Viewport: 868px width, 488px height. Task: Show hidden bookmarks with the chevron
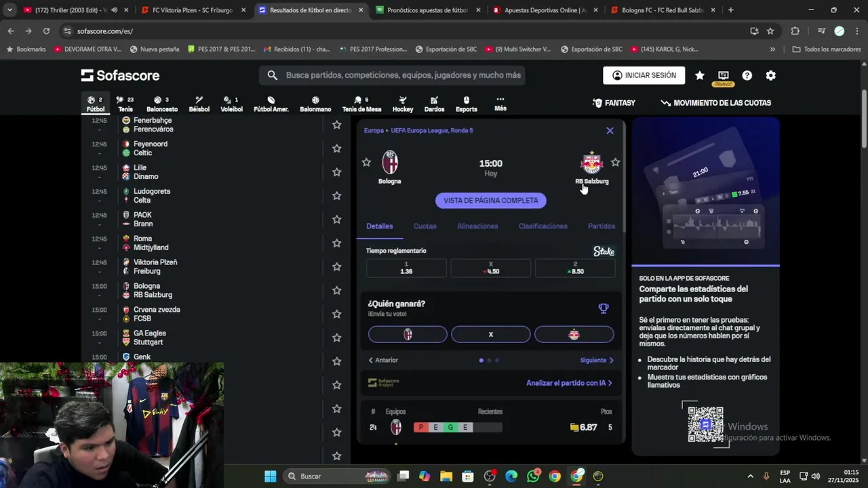772,49
